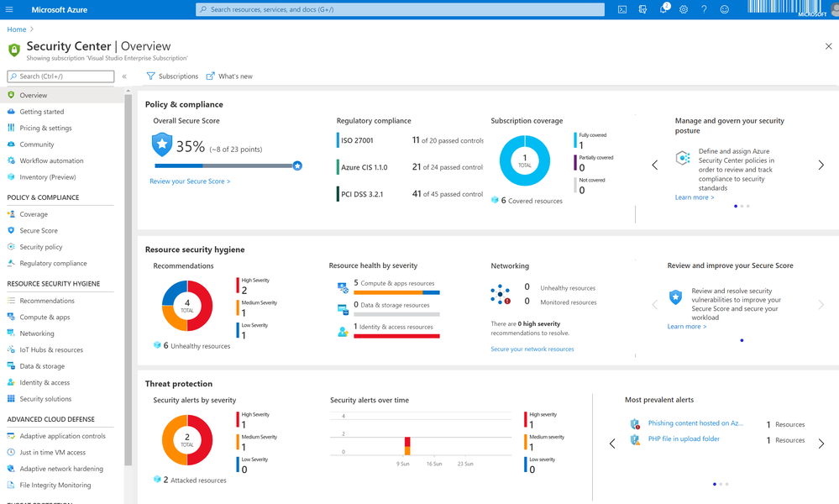This screenshot has height=504, width=839.
Task: Click the sidebar vertical scrollbar
Action: point(128,278)
